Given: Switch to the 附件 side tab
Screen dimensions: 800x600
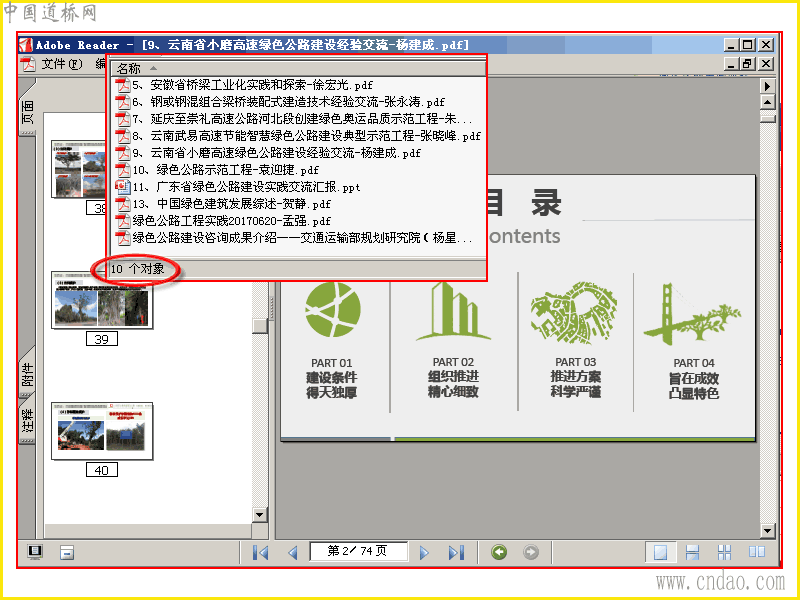Looking at the screenshot, I should click(27, 375).
